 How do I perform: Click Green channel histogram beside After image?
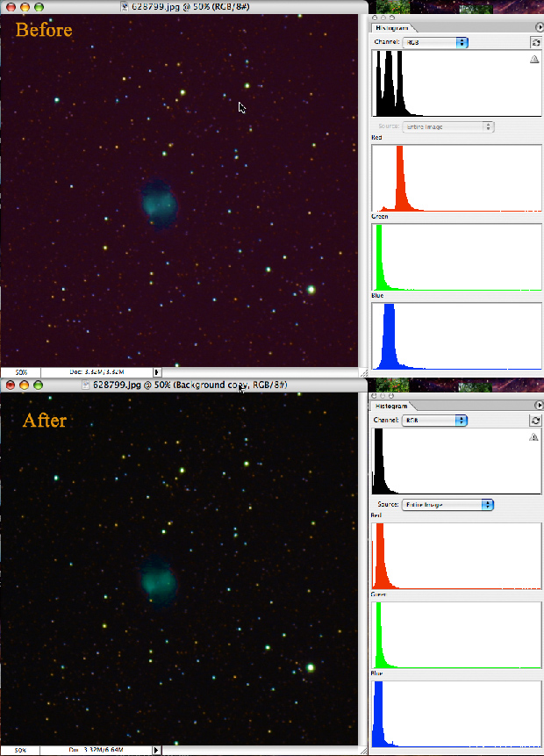coord(456,635)
